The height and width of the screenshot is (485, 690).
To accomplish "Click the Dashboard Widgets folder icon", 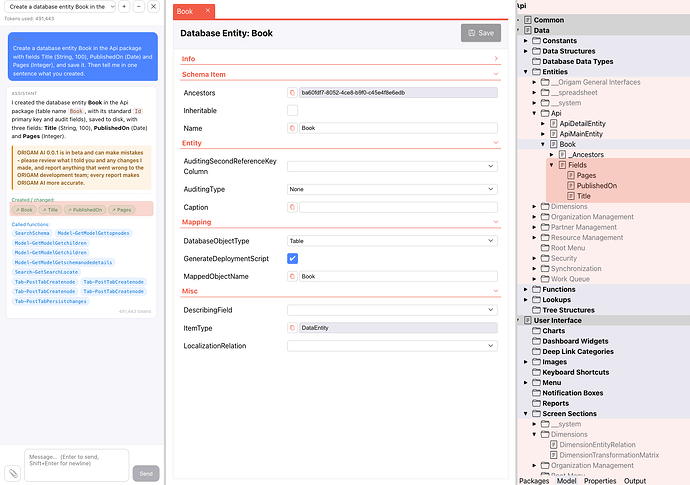I will pos(536,341).
